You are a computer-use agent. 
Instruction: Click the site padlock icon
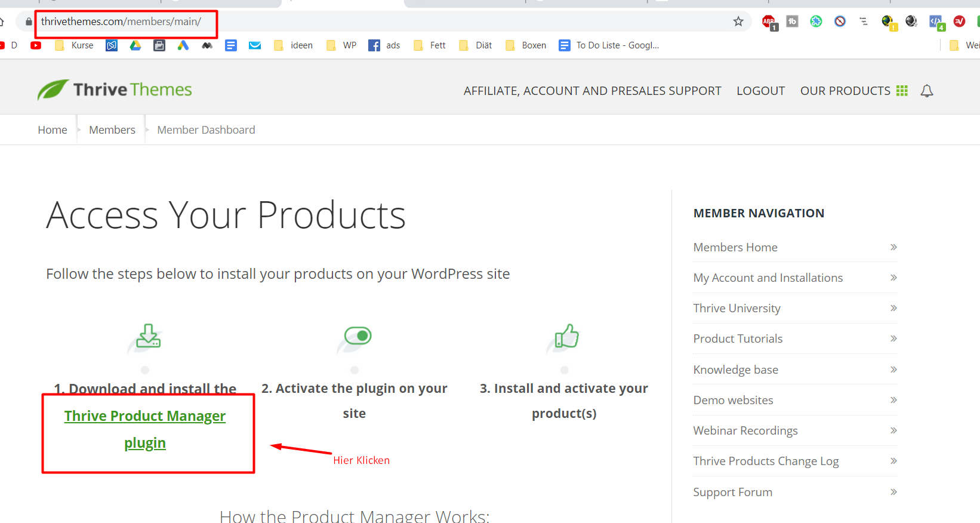[29, 21]
